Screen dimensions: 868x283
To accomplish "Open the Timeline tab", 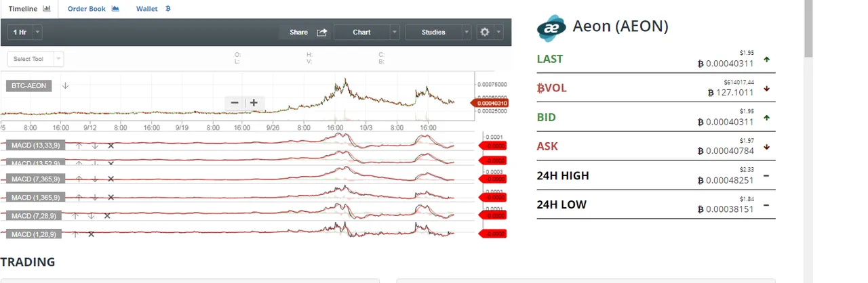I will [x=29, y=9].
